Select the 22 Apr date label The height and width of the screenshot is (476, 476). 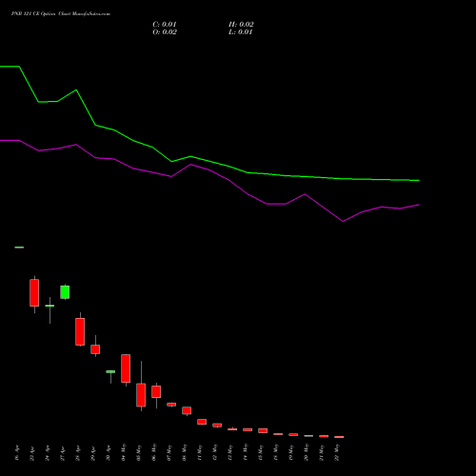click(32, 454)
